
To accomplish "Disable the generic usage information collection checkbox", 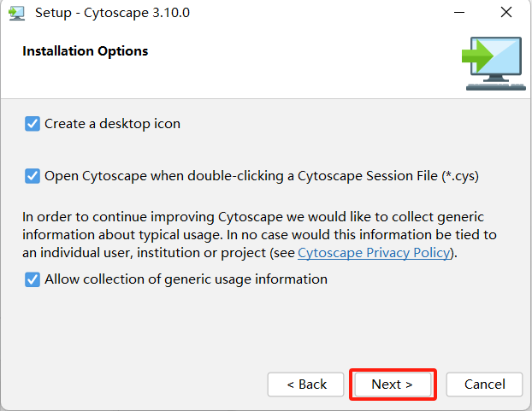I will click(33, 279).
